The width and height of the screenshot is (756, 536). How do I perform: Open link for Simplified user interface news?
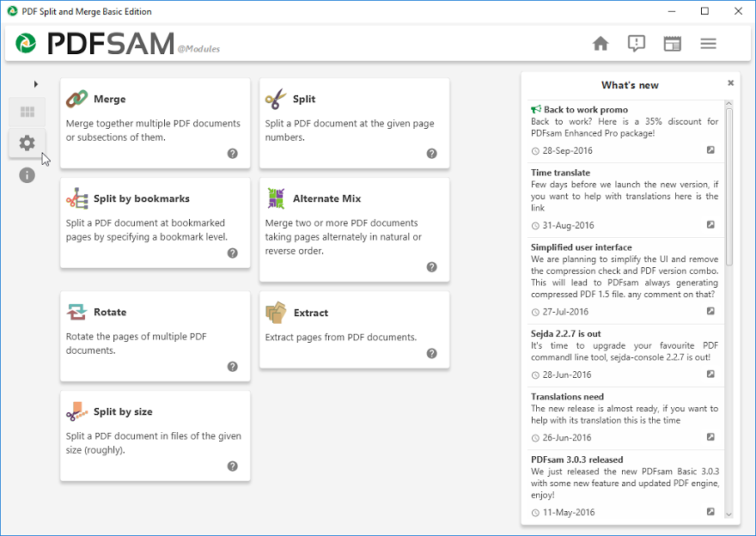point(710,311)
